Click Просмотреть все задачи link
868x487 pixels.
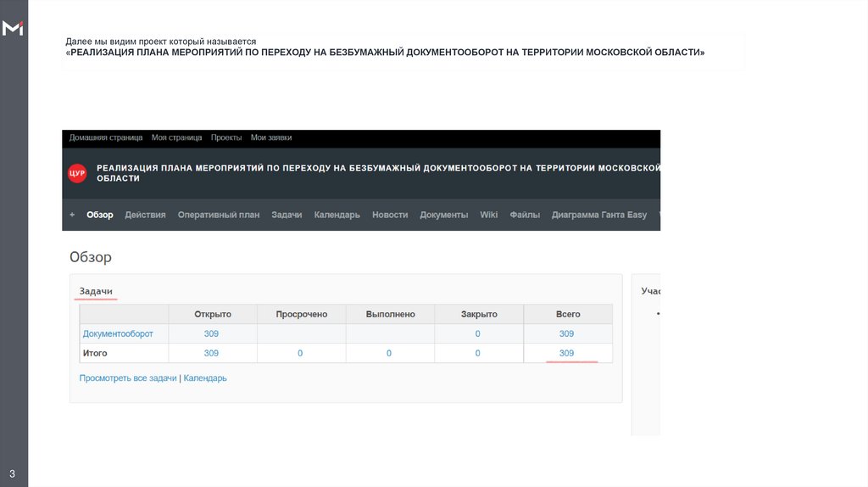(x=128, y=378)
